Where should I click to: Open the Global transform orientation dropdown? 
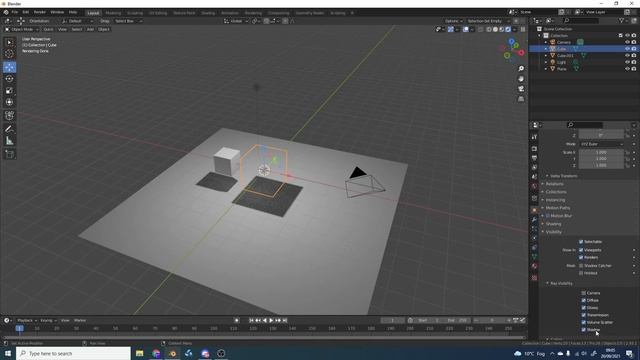[x=236, y=21]
